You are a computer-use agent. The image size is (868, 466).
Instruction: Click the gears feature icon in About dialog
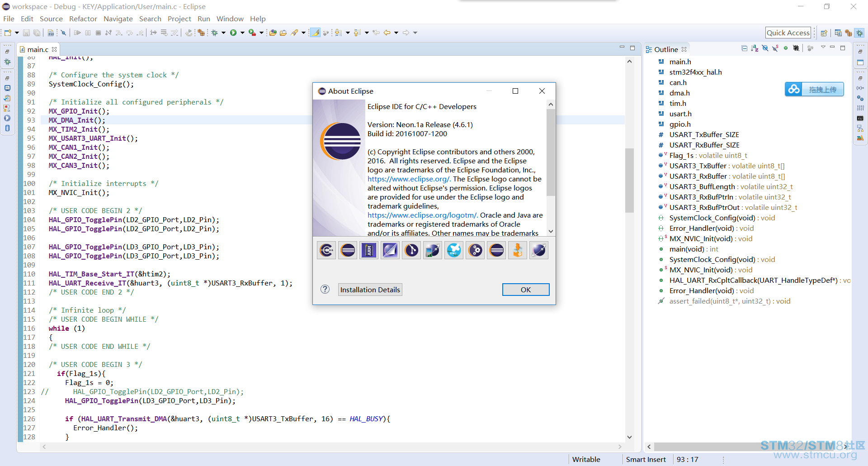pos(475,250)
